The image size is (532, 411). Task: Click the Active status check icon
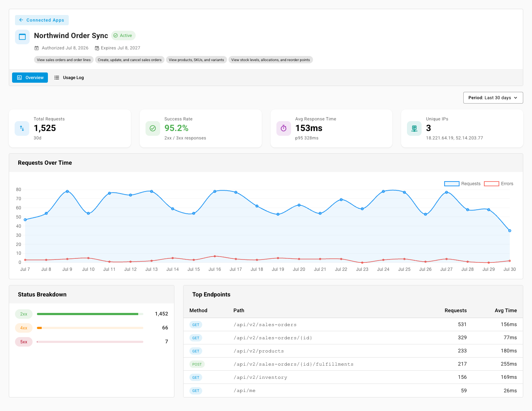click(116, 36)
